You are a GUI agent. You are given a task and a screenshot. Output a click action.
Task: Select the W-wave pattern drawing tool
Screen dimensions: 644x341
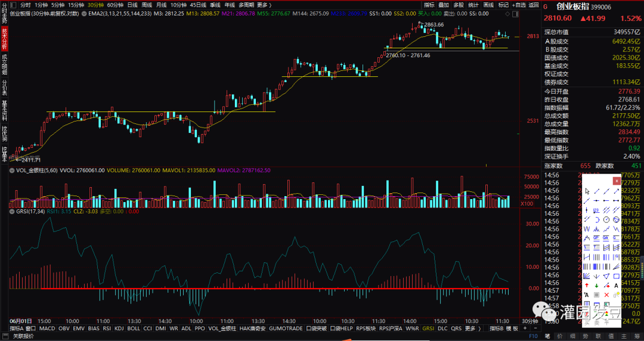pos(587,229)
